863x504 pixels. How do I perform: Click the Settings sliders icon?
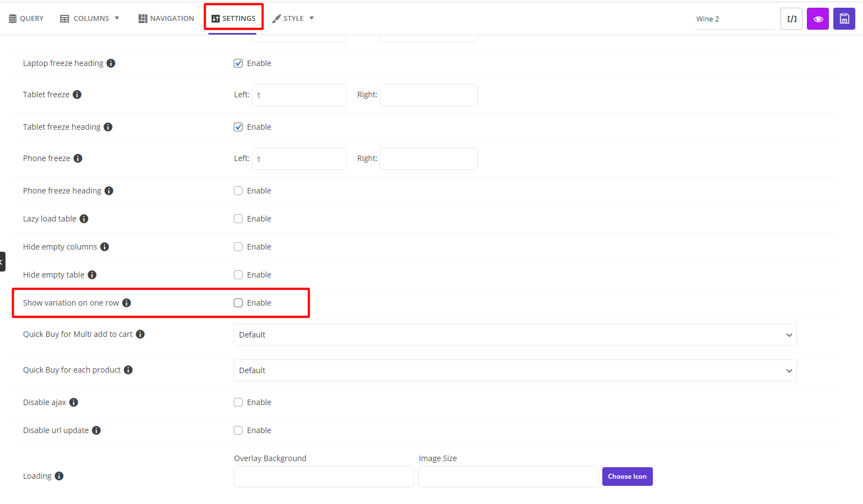[216, 19]
